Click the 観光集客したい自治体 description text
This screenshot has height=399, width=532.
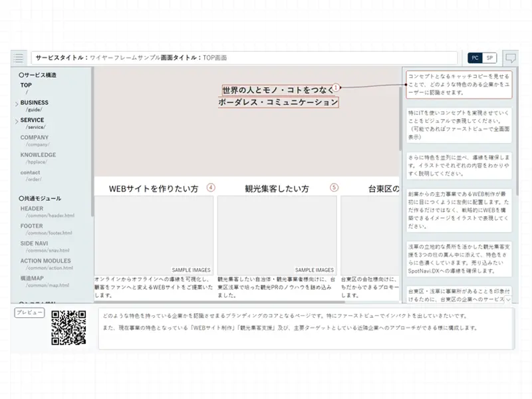coord(277,287)
